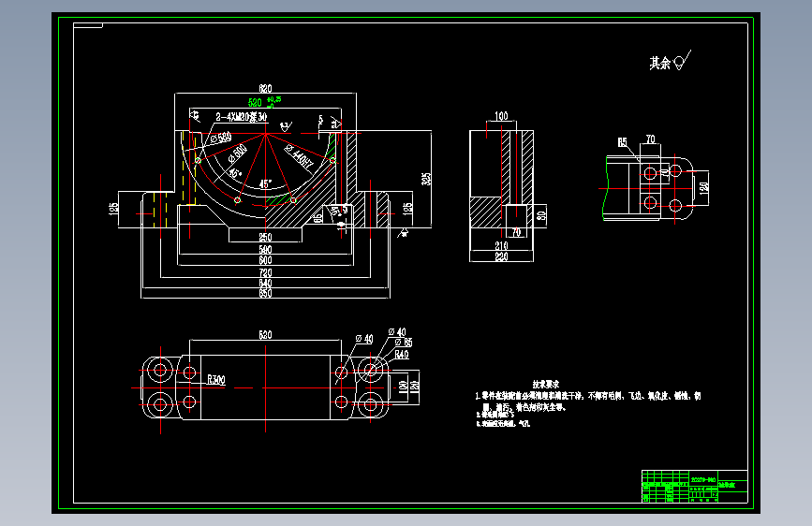Click the 220 dimension under the side view

pos(501,256)
